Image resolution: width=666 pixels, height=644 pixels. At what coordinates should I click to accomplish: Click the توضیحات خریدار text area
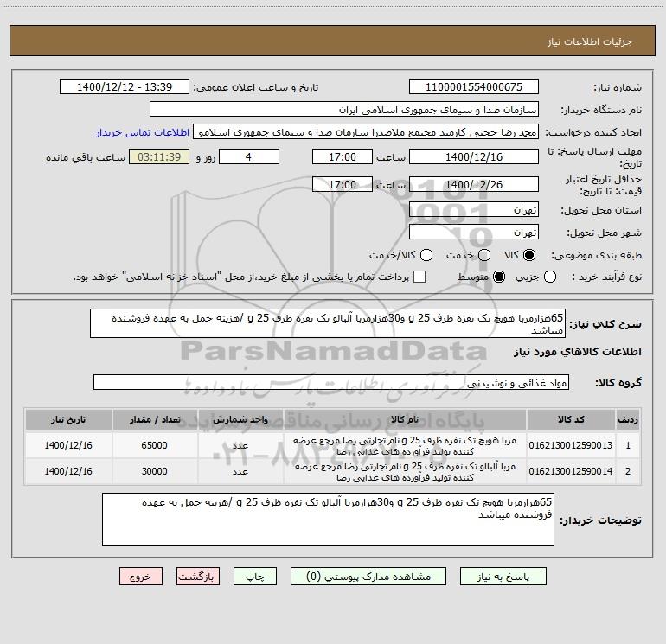(328, 520)
